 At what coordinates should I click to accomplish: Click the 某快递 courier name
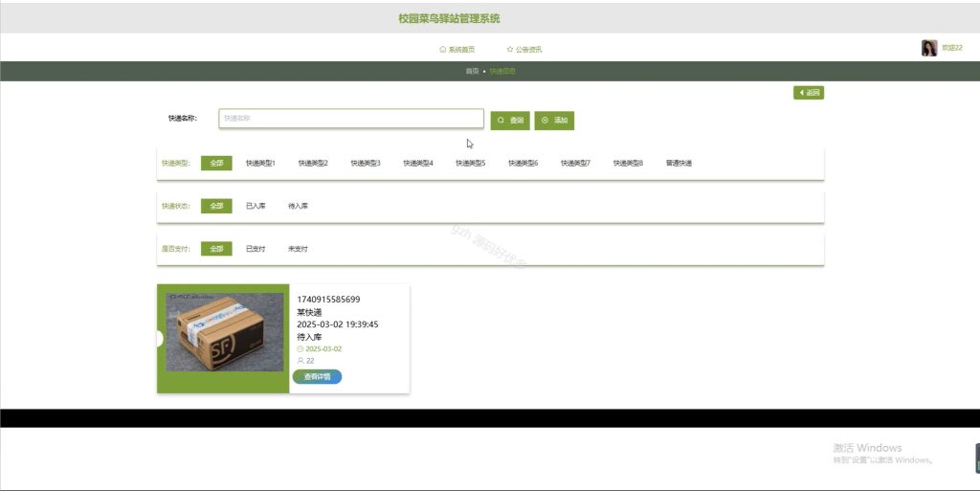coord(309,312)
